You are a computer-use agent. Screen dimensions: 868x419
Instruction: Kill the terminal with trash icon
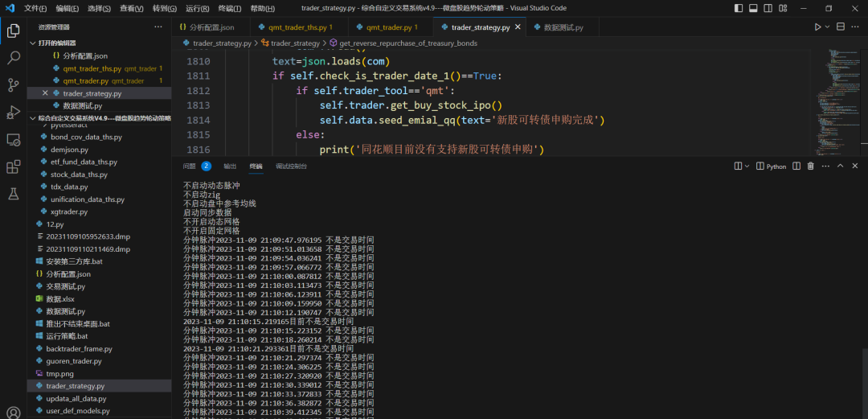coord(810,166)
